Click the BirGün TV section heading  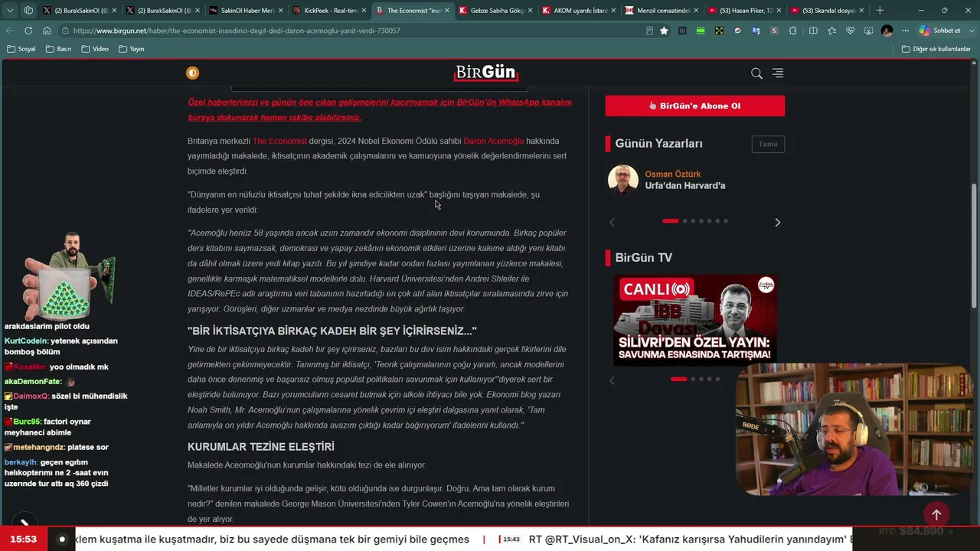click(643, 258)
